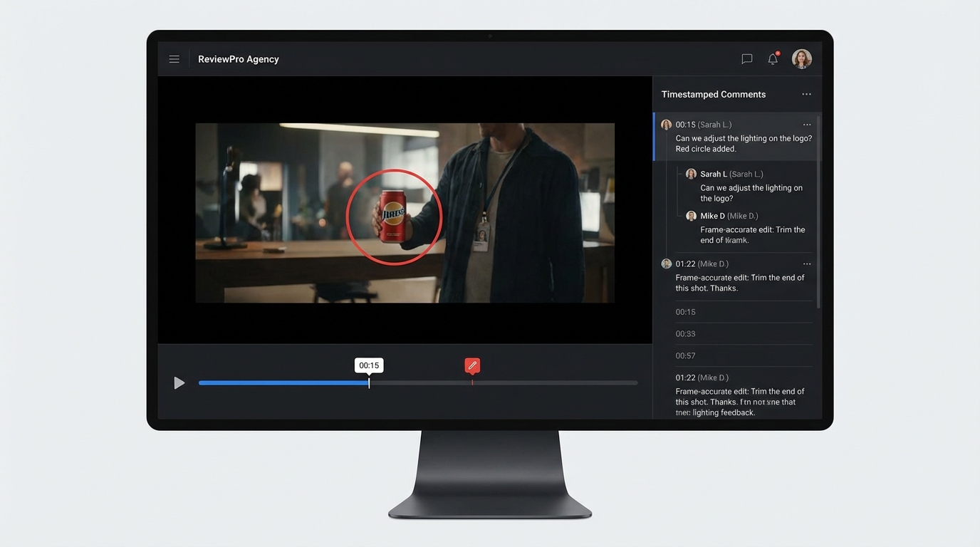Click the 00:15 playhead tooltip
The height and width of the screenshot is (547, 980).
click(x=369, y=365)
